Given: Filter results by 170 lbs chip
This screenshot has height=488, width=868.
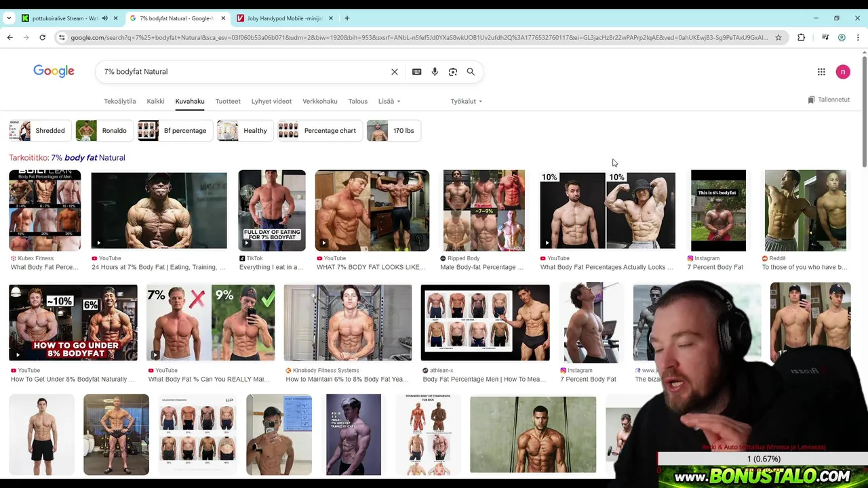Looking at the screenshot, I should click(x=393, y=131).
